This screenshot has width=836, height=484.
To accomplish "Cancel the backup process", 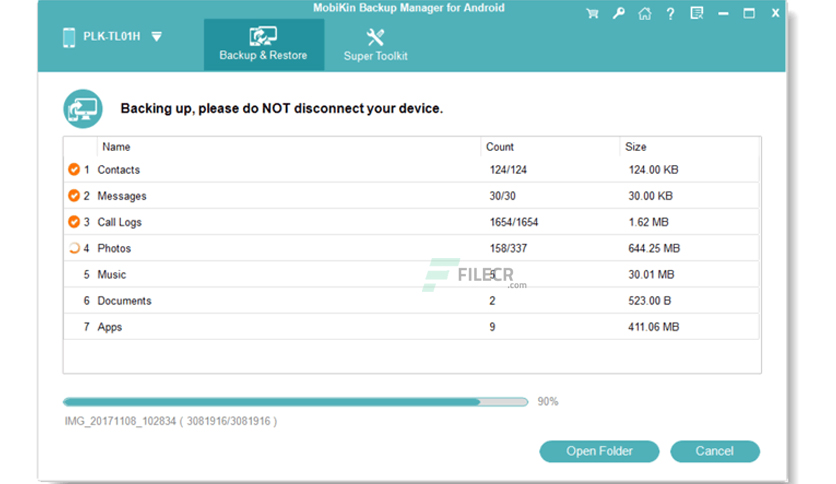I will 714,451.
